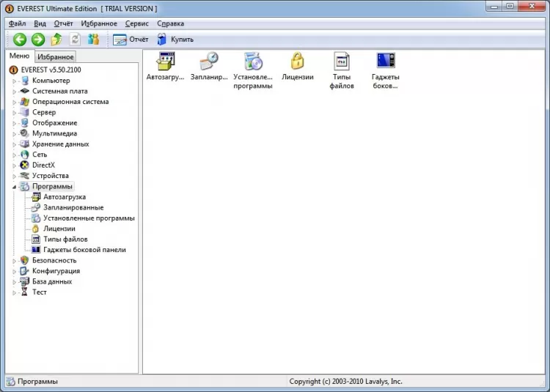Screen dimensions: 550x392
Task: Select База данных in the tree
Action: tap(52, 281)
